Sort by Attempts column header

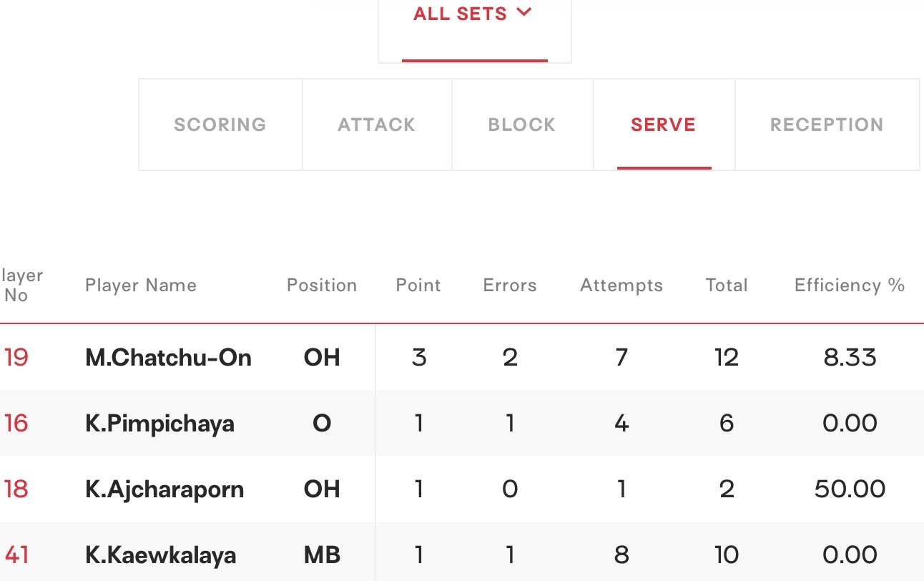(x=621, y=285)
